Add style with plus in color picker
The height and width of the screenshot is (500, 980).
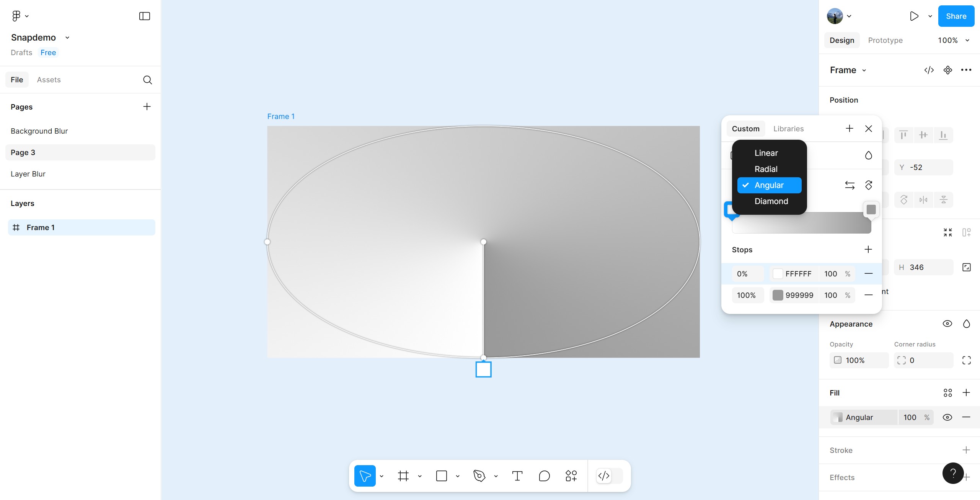pos(850,128)
